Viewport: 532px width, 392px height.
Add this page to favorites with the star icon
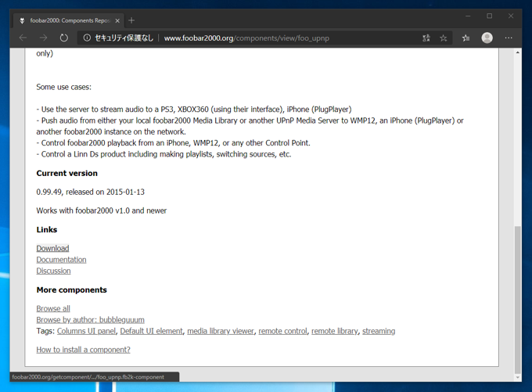[443, 38]
